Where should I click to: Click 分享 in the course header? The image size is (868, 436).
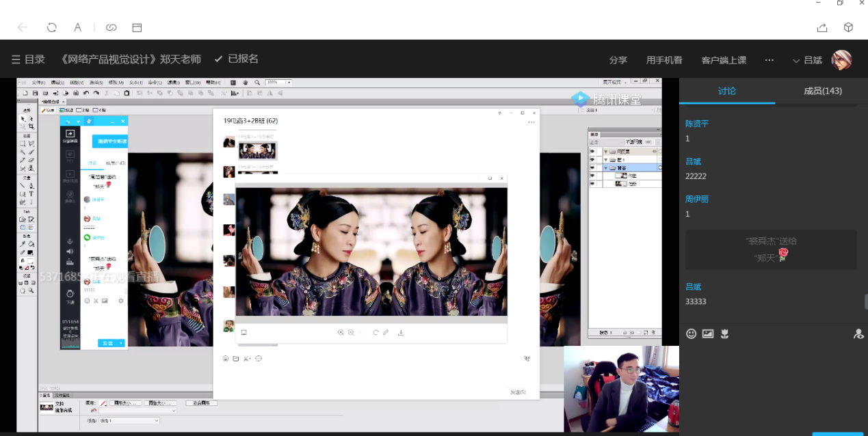[618, 60]
